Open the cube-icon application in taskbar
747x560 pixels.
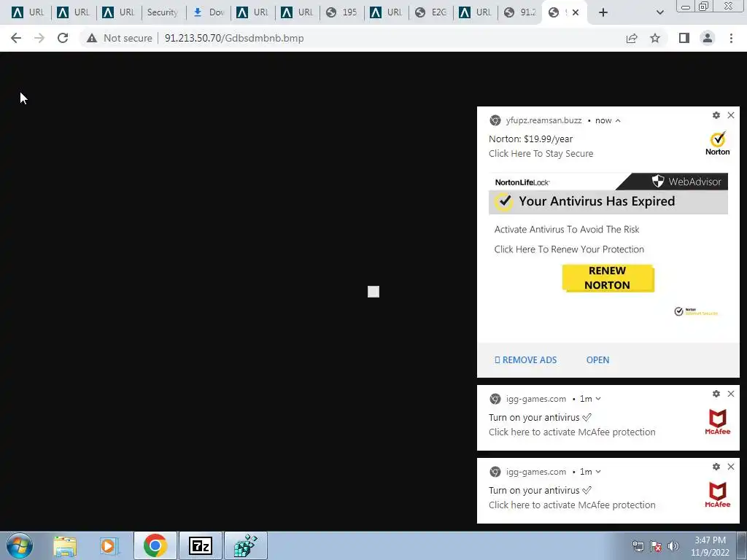click(245, 545)
